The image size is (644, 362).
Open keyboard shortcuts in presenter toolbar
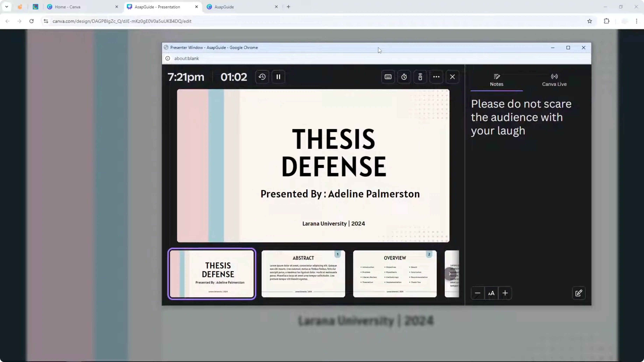pyautogui.click(x=388, y=77)
